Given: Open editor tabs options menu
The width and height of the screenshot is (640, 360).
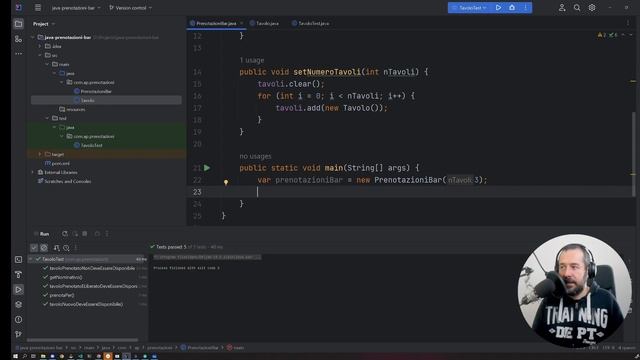Looking at the screenshot, I should 628,23.
